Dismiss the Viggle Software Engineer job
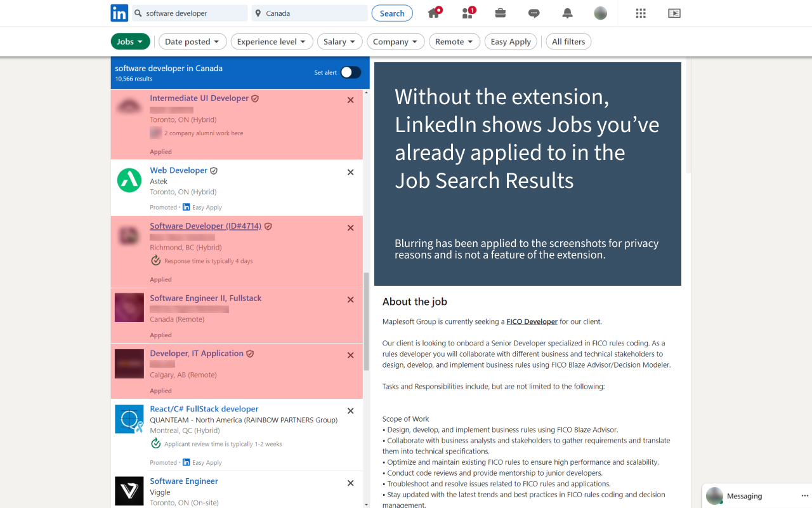812x508 pixels. [351, 483]
